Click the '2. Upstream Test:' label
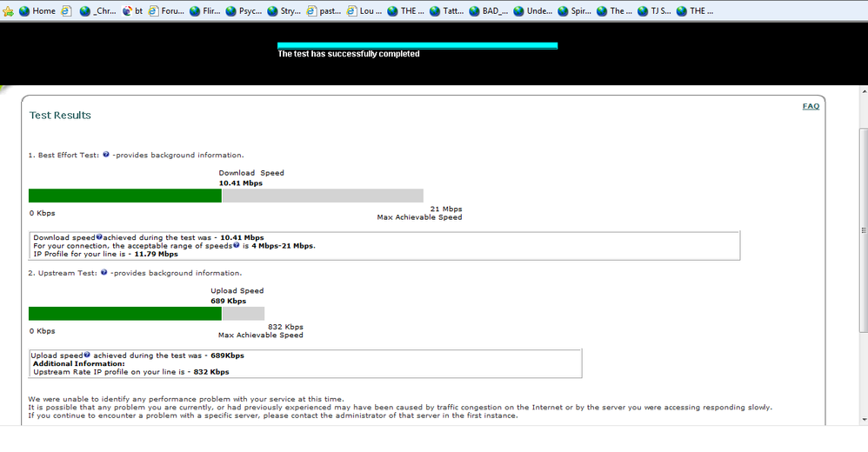Image resolution: width=868 pixels, height=452 pixels. click(63, 273)
